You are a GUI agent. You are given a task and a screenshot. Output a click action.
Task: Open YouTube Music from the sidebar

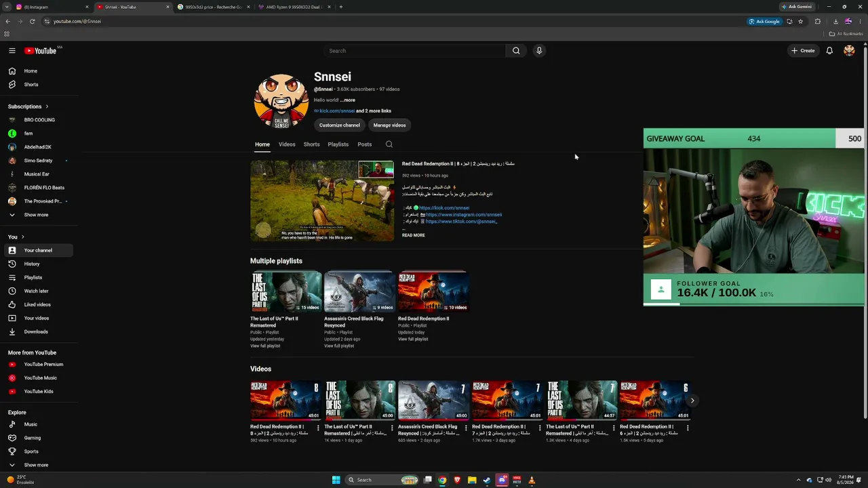click(37, 378)
